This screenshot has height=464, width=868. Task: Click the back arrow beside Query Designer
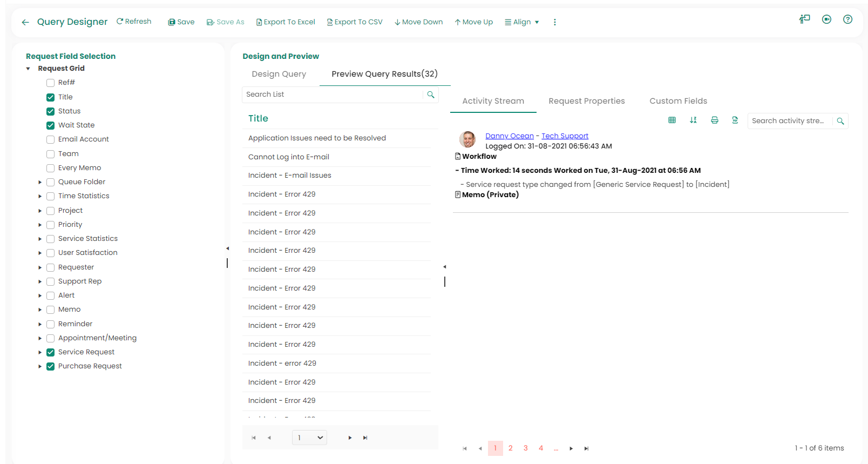[x=25, y=22]
